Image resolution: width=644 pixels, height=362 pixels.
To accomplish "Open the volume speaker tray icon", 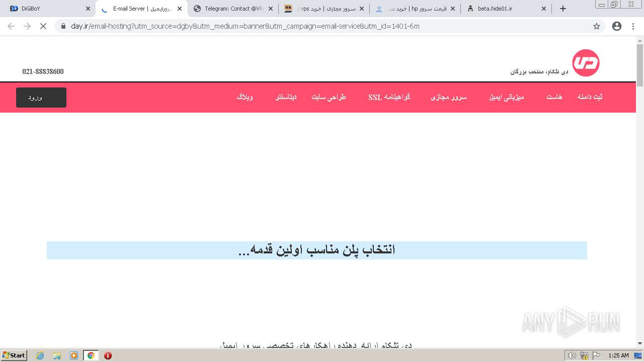I will 572,355.
